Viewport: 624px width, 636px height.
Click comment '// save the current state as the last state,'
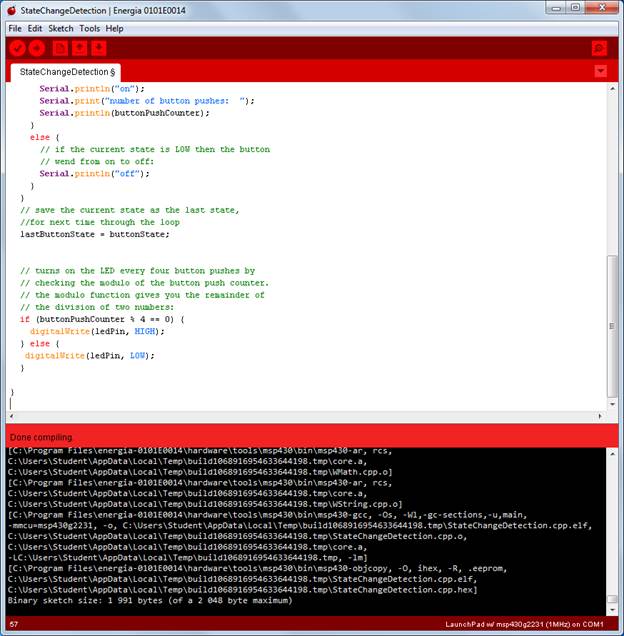(x=129, y=210)
